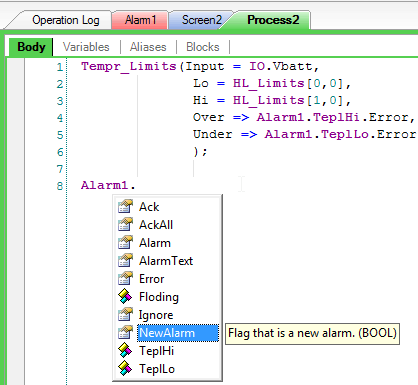Image resolution: width=418 pixels, height=385 pixels.
Task: Click line number 1 in the gutter
Action: pos(60,67)
